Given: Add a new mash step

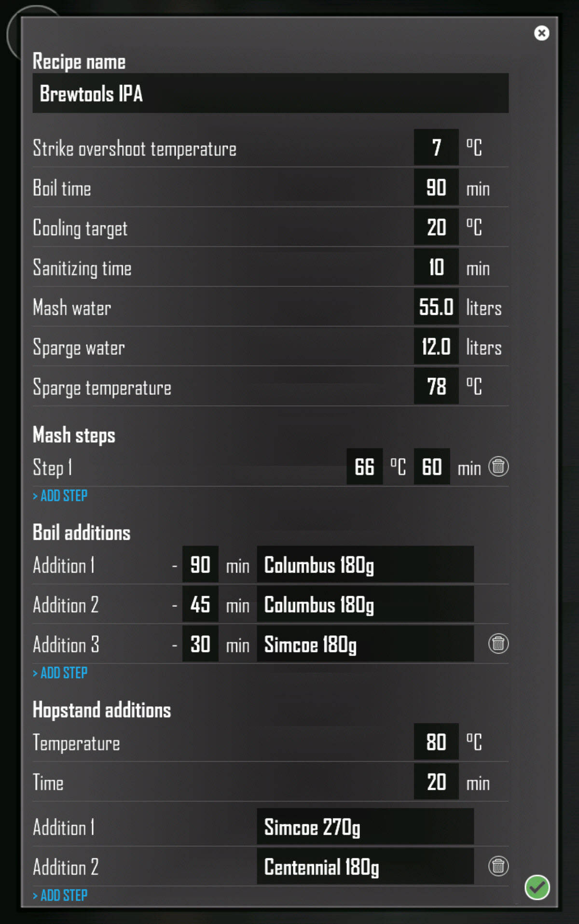Looking at the screenshot, I should [x=60, y=496].
